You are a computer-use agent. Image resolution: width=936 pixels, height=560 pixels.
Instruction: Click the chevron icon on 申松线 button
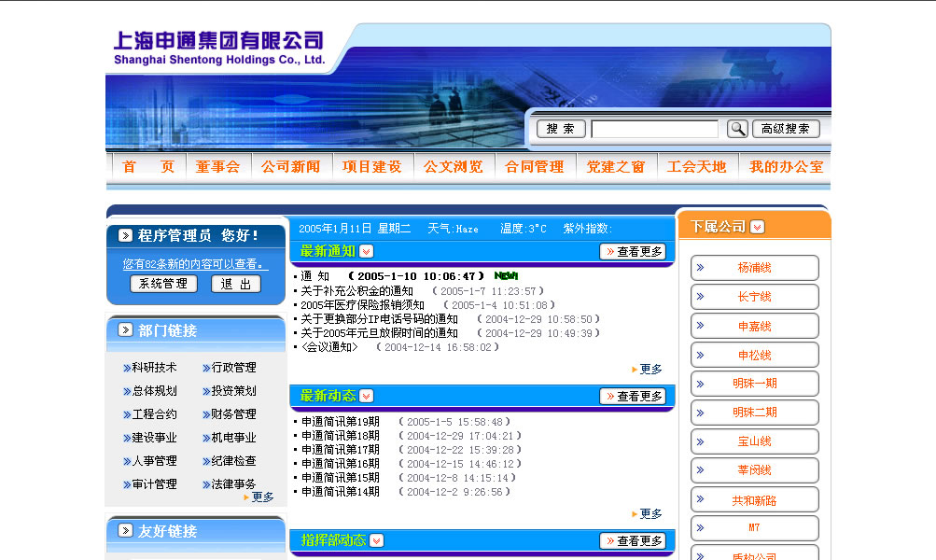[x=700, y=355]
